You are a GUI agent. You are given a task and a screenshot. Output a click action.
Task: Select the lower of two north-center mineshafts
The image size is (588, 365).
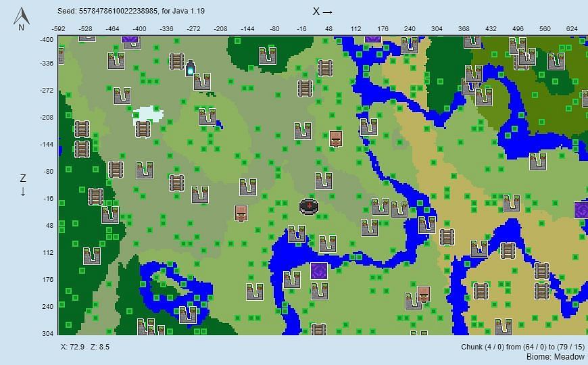pos(305,89)
